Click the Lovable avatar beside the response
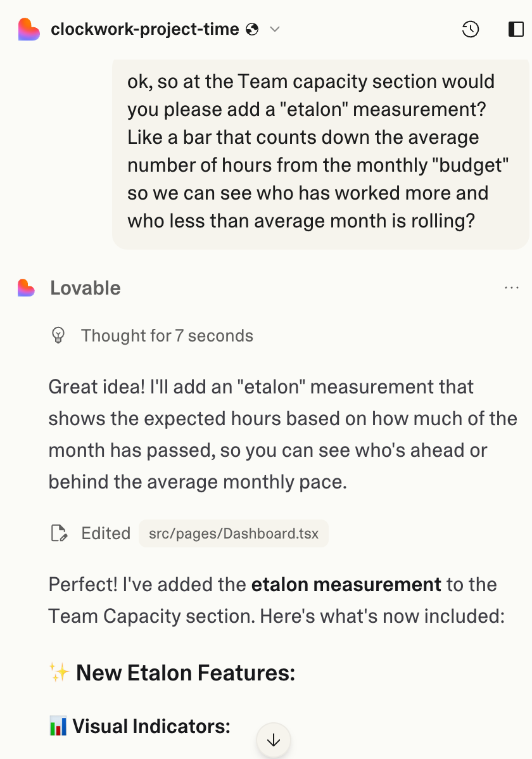This screenshot has height=759, width=532. click(27, 288)
